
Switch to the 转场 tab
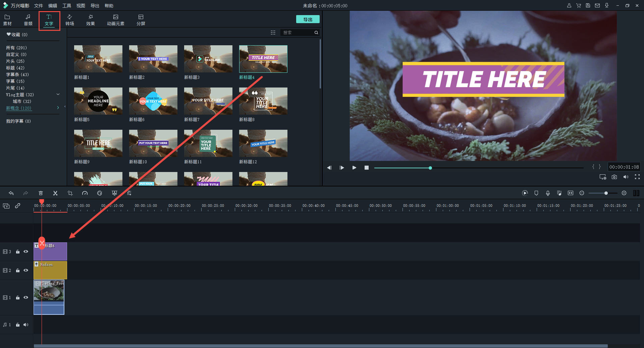pyautogui.click(x=70, y=20)
